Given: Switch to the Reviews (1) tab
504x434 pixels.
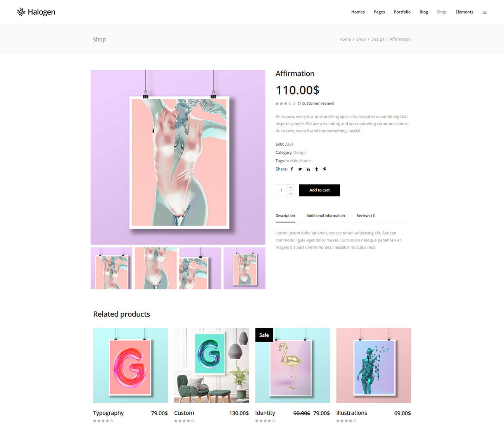Looking at the screenshot, I should (366, 216).
